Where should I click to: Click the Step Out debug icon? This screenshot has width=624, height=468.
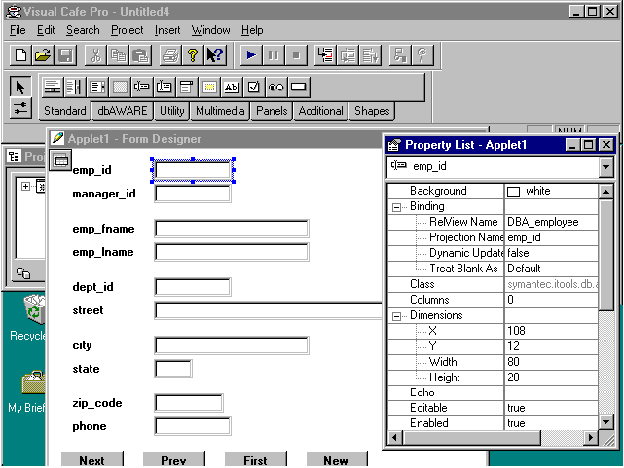point(370,55)
